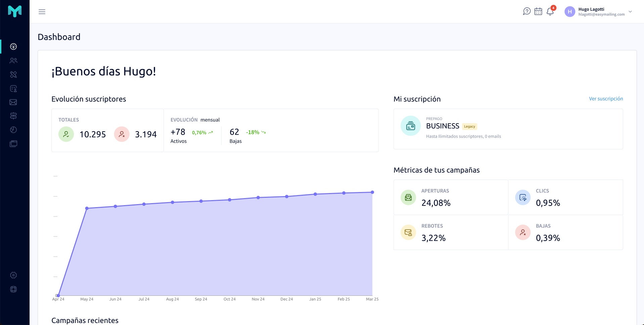Click the lifebuoy support icon

(x=13, y=289)
